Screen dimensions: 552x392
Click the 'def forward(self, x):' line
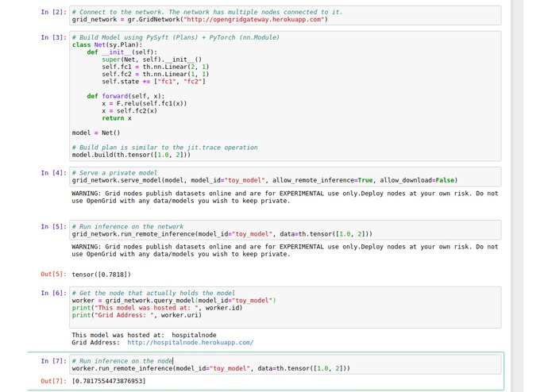point(125,96)
